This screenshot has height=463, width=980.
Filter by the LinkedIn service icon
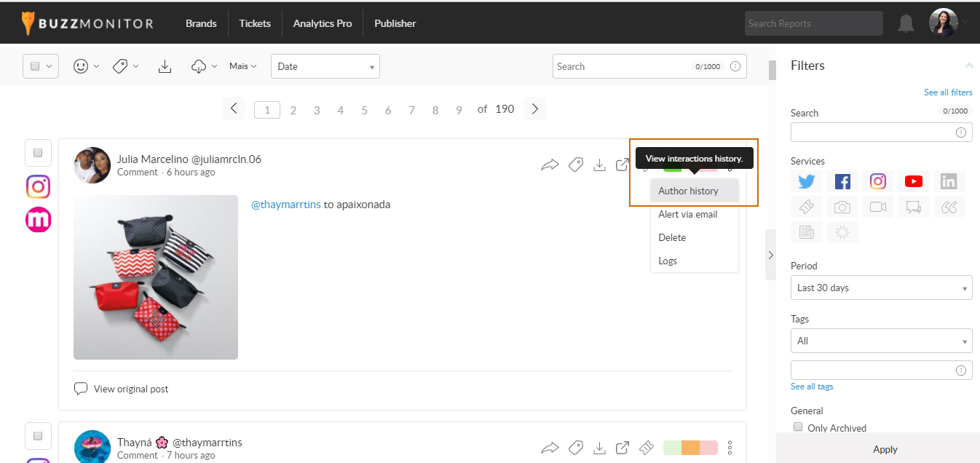[x=949, y=182]
